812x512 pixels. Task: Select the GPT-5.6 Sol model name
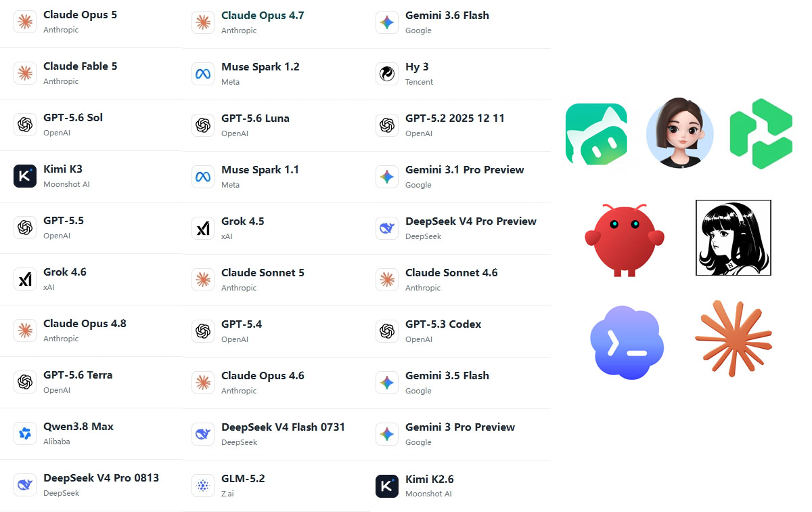point(73,118)
